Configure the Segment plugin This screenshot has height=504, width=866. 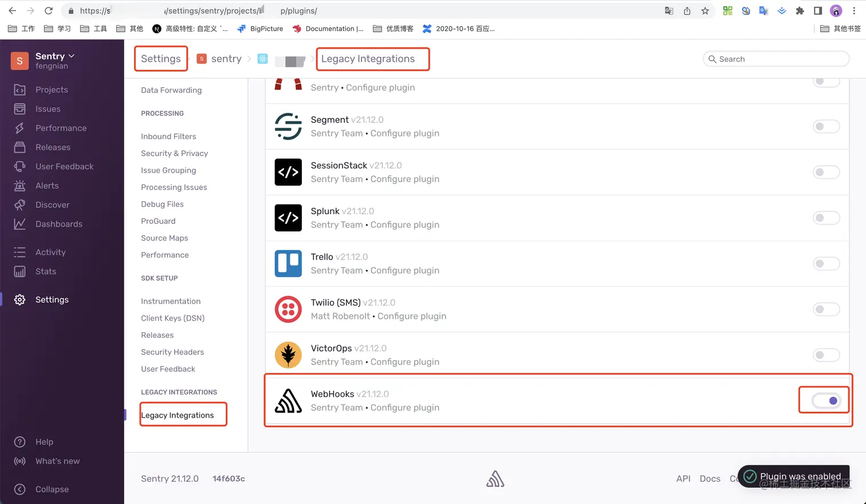click(405, 133)
